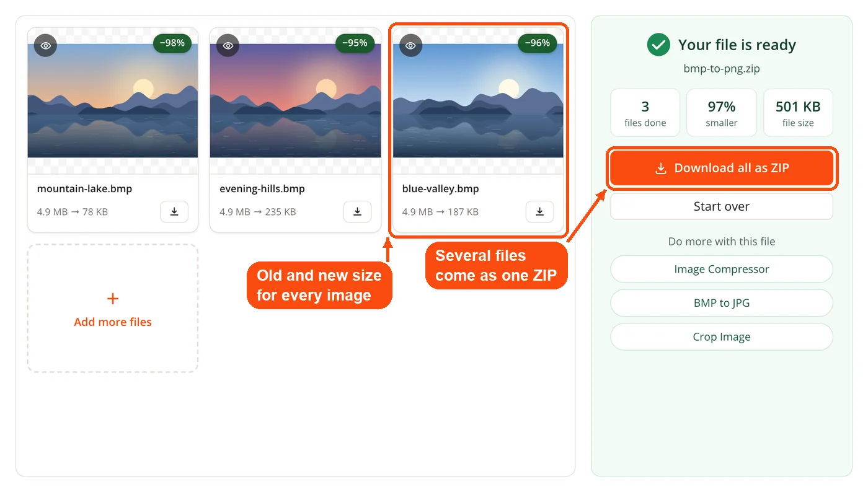This screenshot has width=868, height=492.
Task: Download the converted blue-valley.bmp file
Action: tap(540, 212)
